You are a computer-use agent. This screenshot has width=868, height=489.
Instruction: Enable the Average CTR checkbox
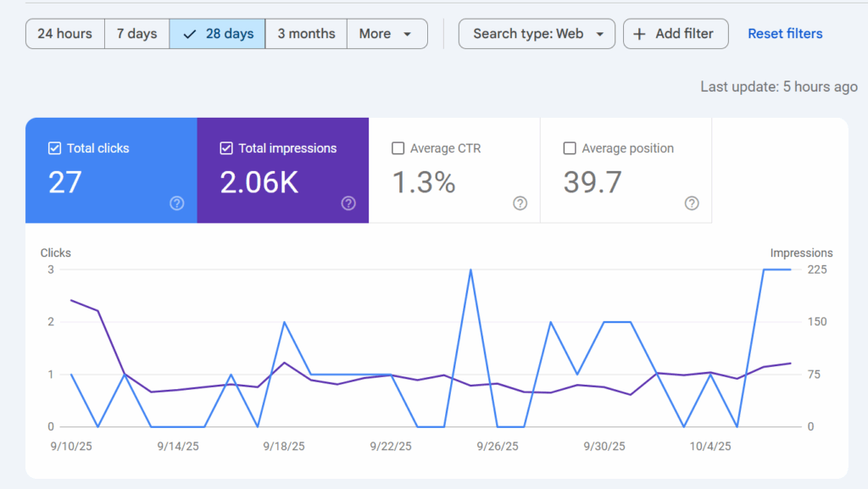398,148
